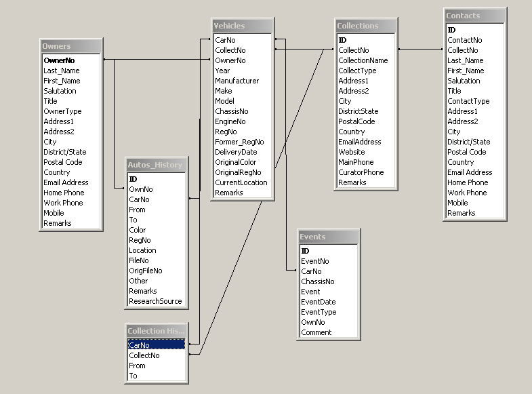
Task: Click CarNo field in Vehicles table
Action: [226, 40]
